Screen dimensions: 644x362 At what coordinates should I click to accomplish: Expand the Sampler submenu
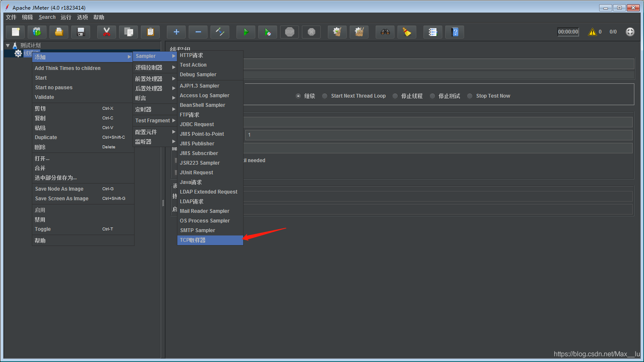click(155, 56)
